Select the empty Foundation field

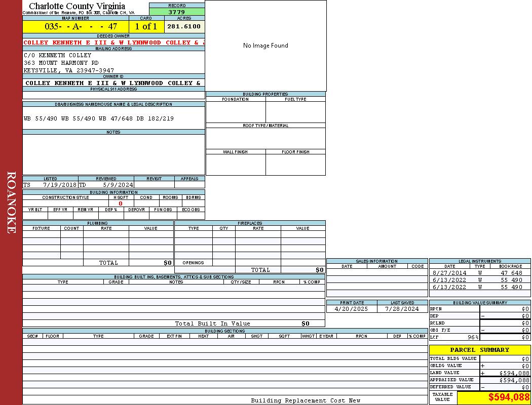pos(236,112)
